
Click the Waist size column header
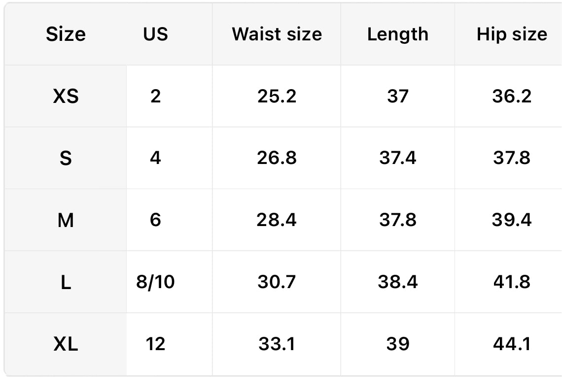pos(277,34)
